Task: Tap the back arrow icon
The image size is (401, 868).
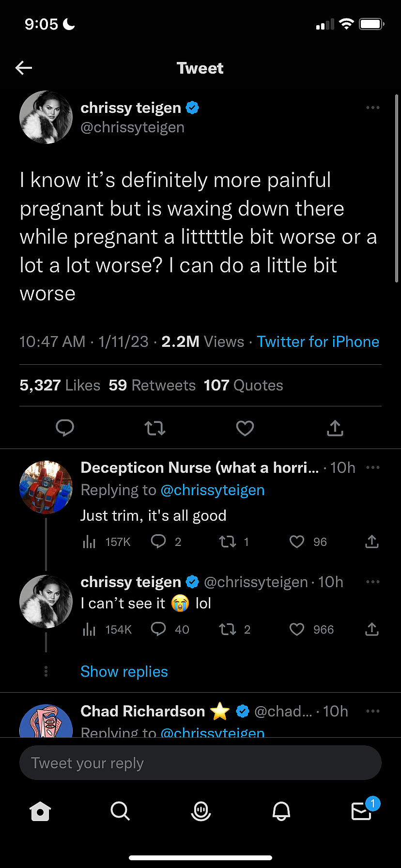Action: pyautogui.click(x=24, y=68)
